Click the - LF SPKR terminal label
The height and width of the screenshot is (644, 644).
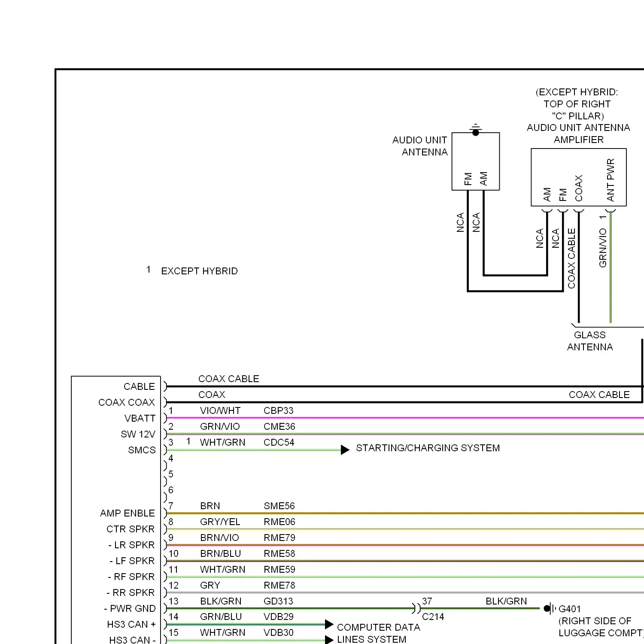[132, 561]
